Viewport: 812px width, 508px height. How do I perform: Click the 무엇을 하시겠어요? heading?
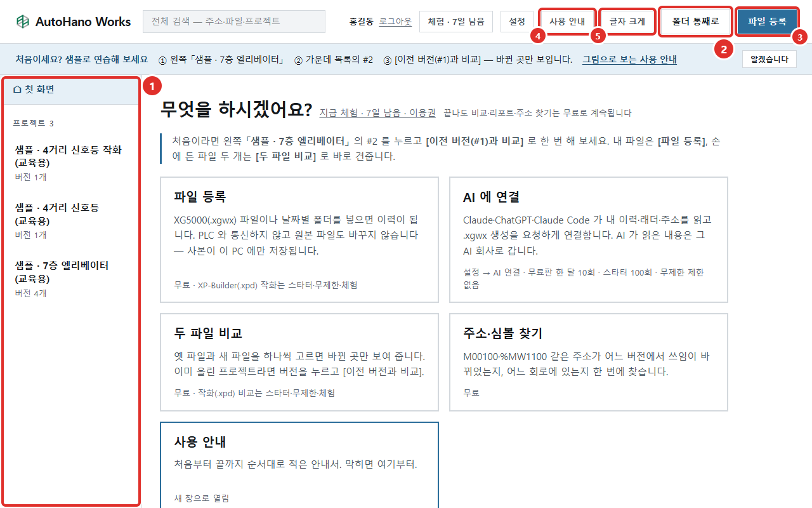point(237,110)
